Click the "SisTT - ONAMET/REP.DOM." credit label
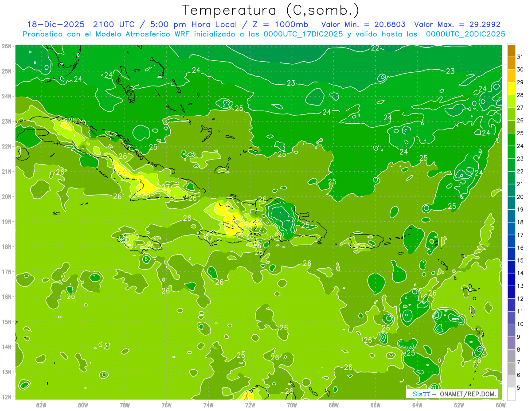 (452, 394)
